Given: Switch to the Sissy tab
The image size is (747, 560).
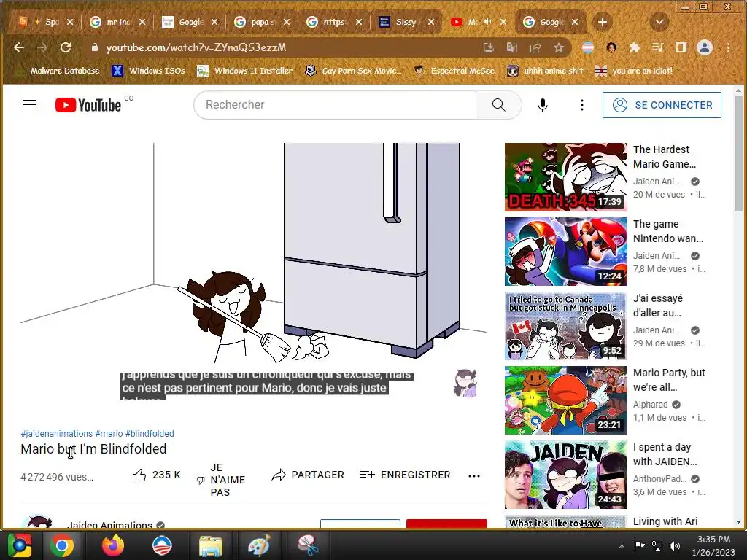Looking at the screenshot, I should point(406,22).
